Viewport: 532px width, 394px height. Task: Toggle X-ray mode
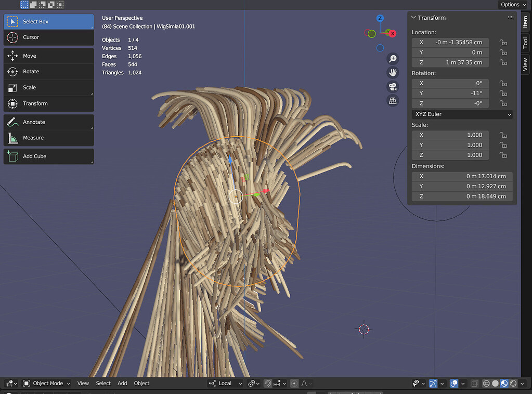point(474,383)
